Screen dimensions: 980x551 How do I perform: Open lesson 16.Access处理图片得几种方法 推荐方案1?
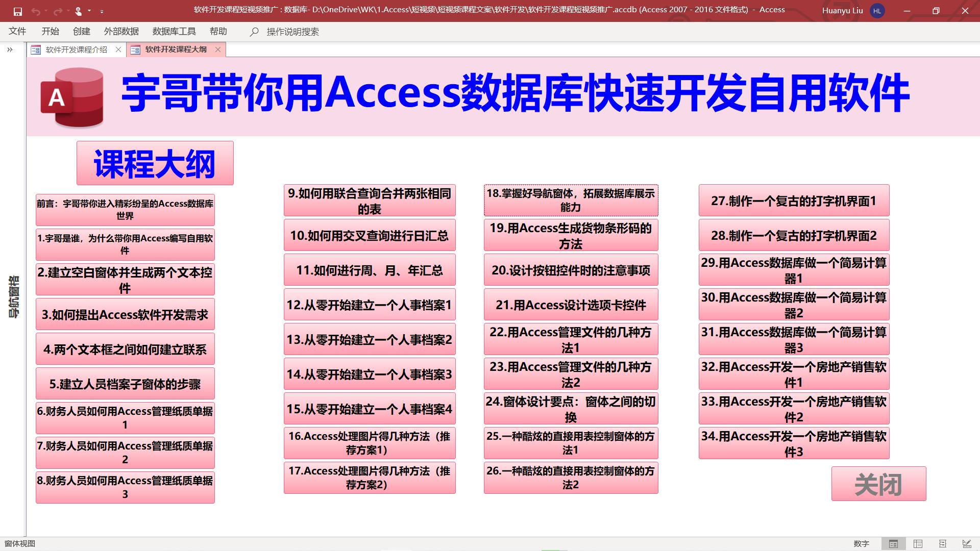click(x=370, y=443)
